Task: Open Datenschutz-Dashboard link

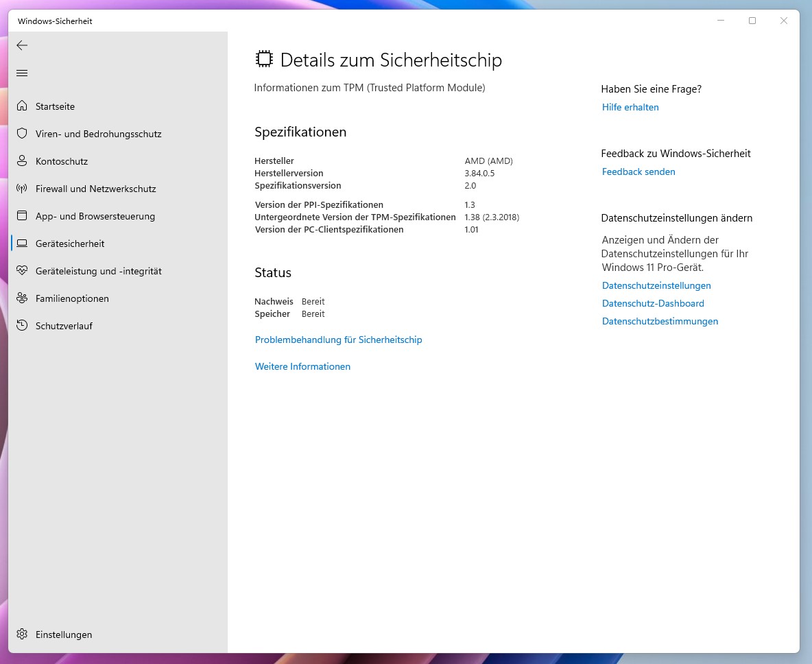Action: click(x=652, y=303)
